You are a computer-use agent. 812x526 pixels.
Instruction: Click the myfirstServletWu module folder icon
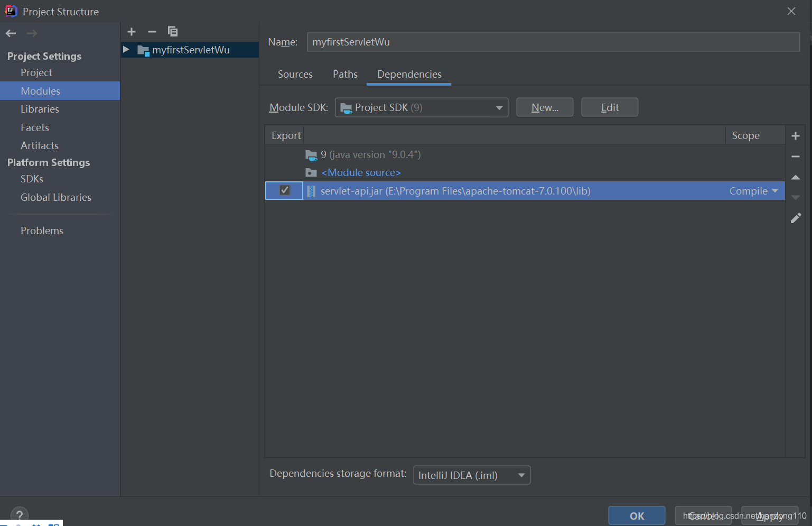pyautogui.click(x=143, y=50)
